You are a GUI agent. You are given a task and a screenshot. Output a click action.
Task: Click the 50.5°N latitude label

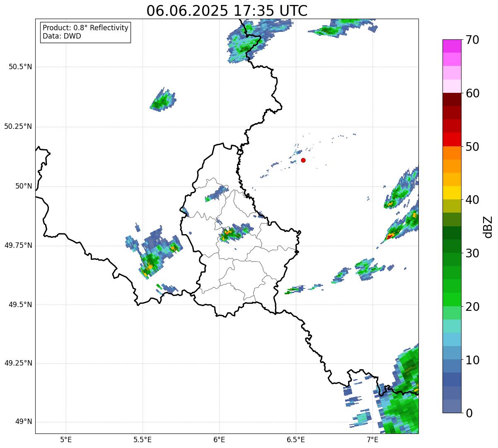point(20,67)
